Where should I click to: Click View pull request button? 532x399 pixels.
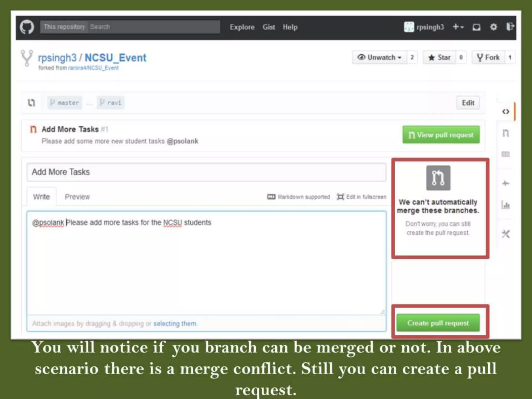(x=441, y=135)
